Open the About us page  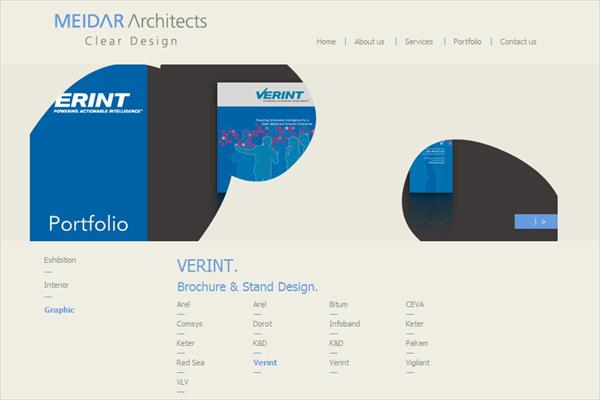pos(369,42)
